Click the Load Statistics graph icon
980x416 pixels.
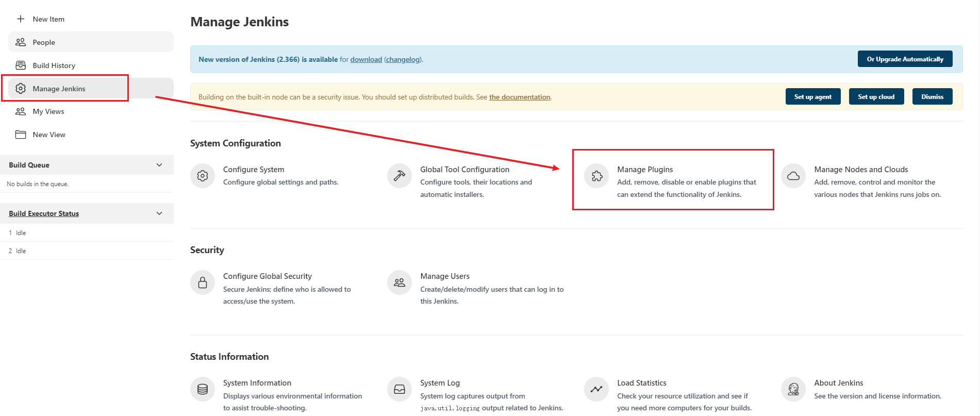[x=596, y=389]
